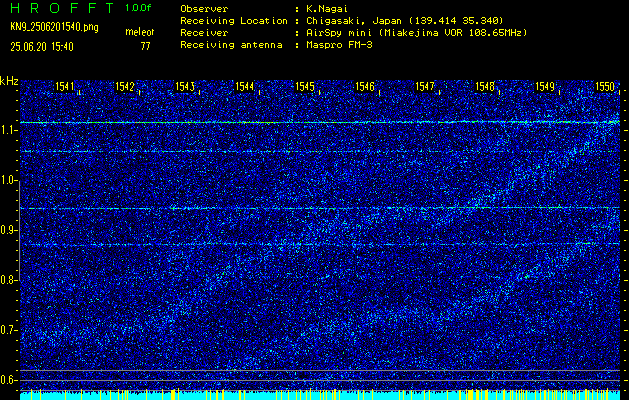Click the date stamp 25.06.20 15:40

(x=42, y=47)
